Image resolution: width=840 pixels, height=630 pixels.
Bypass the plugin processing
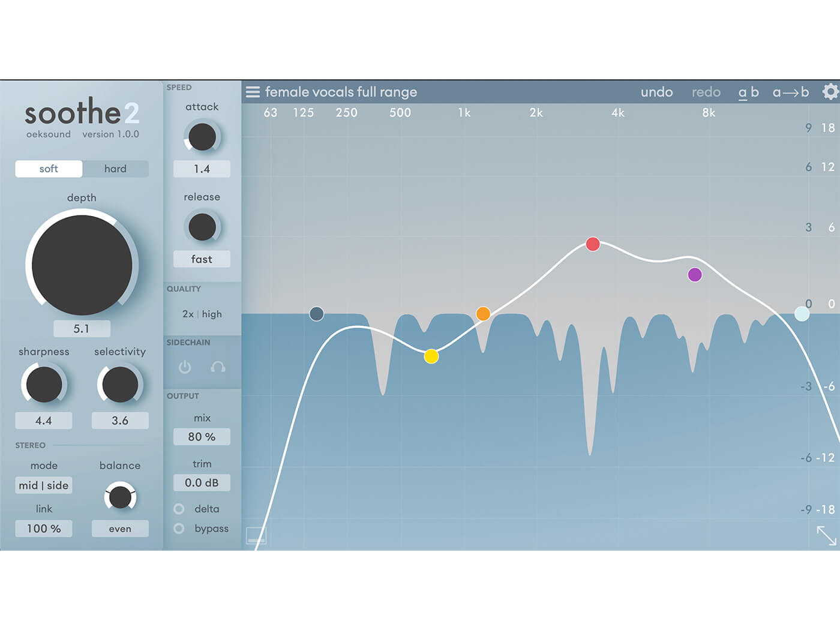coord(178,529)
